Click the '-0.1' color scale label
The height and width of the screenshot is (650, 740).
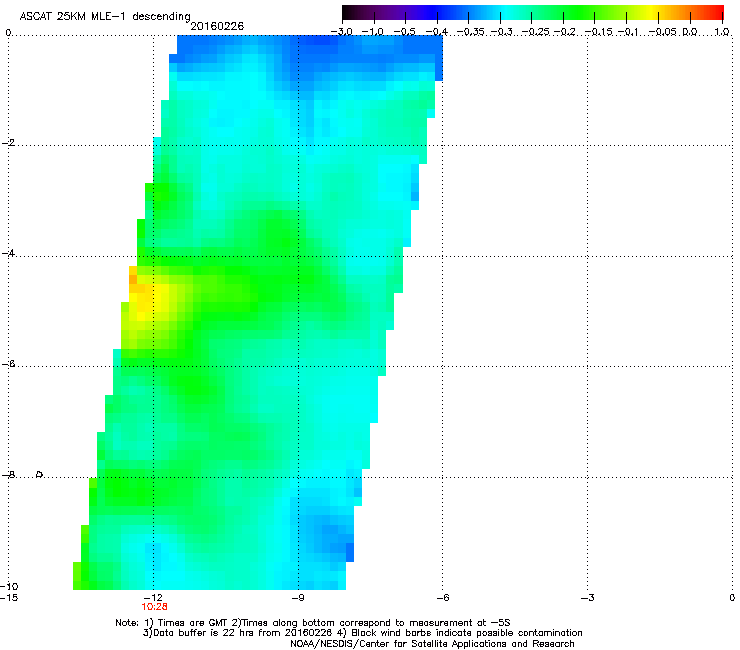point(628,32)
